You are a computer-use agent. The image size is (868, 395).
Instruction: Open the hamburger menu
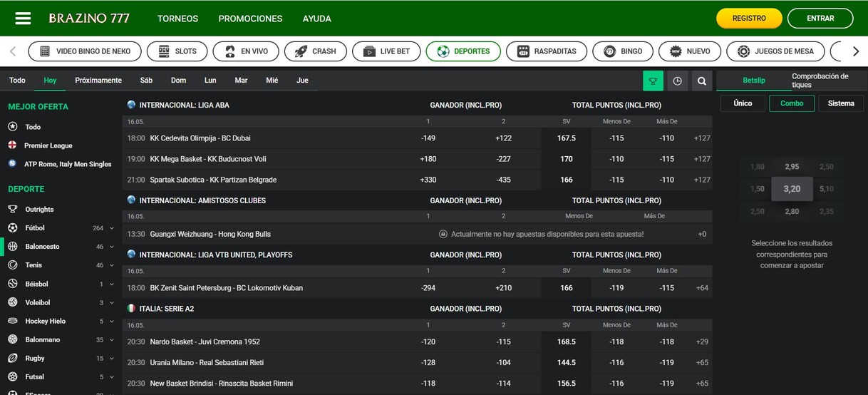pos(23,18)
